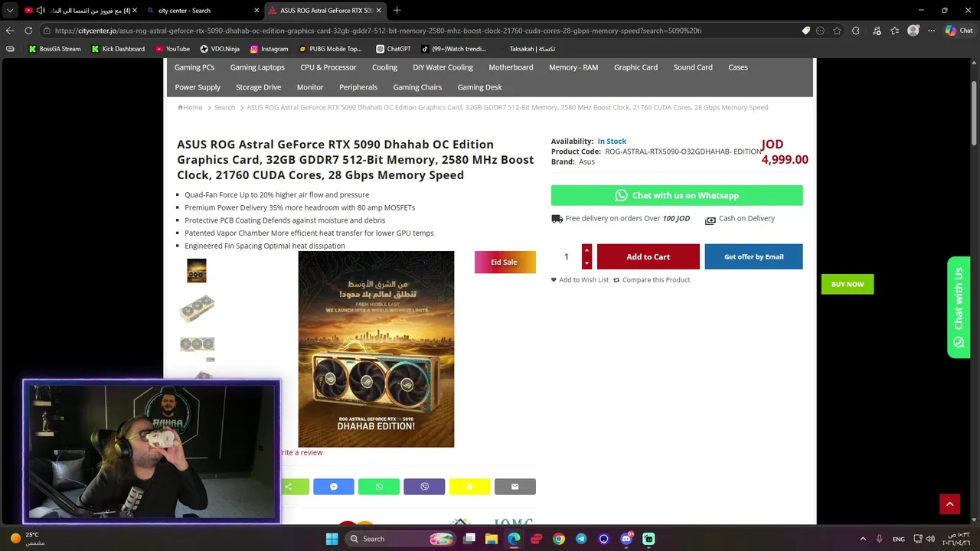The width and height of the screenshot is (980, 551).
Task: Open the Instagram bookmark
Action: [x=269, y=49]
